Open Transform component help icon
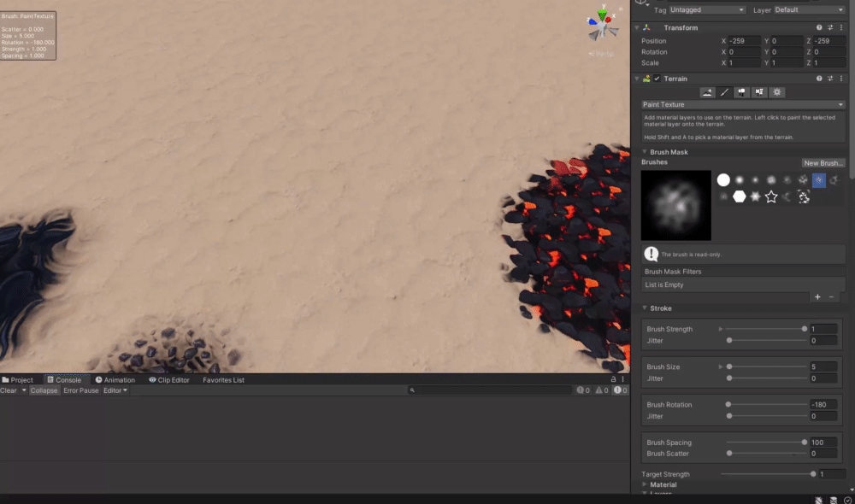 819,27
